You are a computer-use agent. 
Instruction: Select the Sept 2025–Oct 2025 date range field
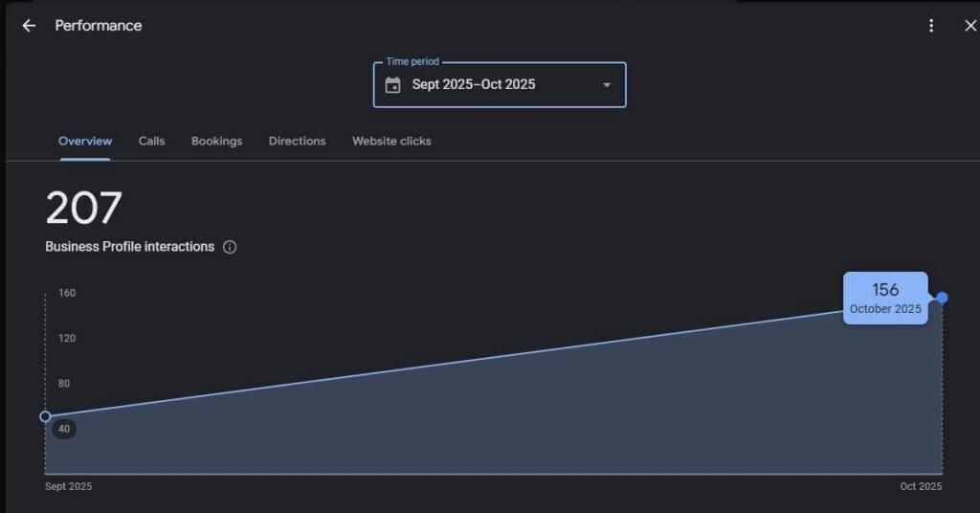(x=474, y=85)
